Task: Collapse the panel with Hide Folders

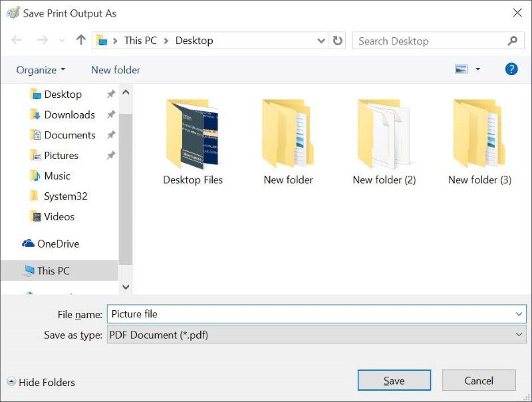Action: tap(41, 382)
